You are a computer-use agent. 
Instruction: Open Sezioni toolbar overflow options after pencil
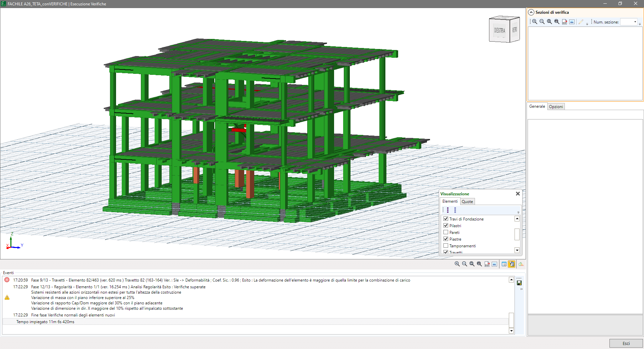click(587, 23)
